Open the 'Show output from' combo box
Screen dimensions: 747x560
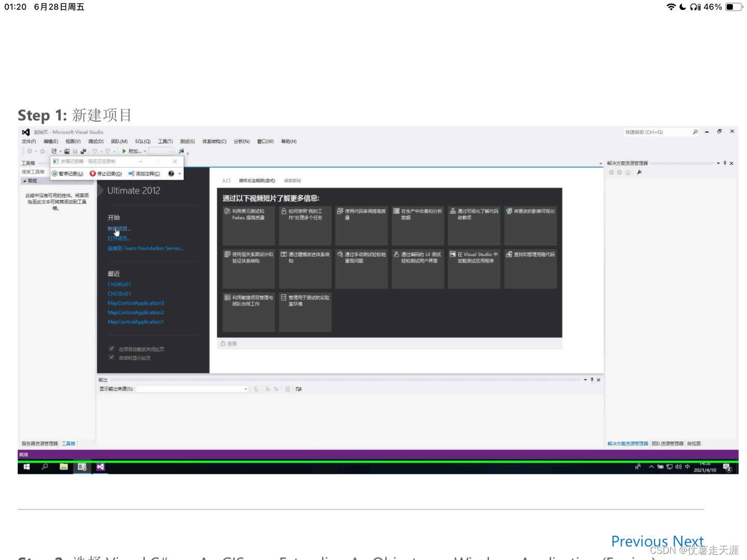coord(192,389)
